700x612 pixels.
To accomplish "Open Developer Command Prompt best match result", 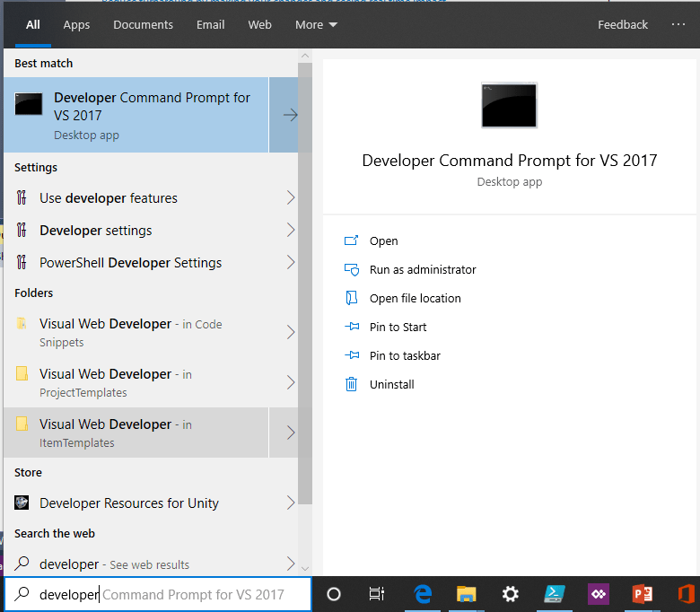I will [x=136, y=115].
